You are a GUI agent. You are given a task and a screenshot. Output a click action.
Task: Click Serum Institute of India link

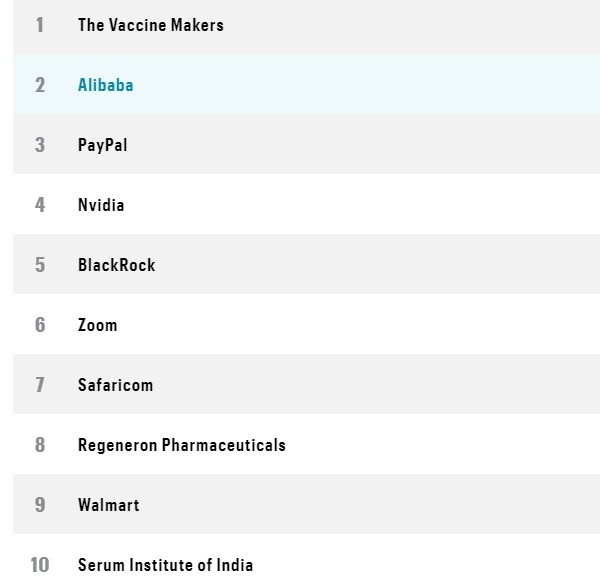tap(165, 565)
